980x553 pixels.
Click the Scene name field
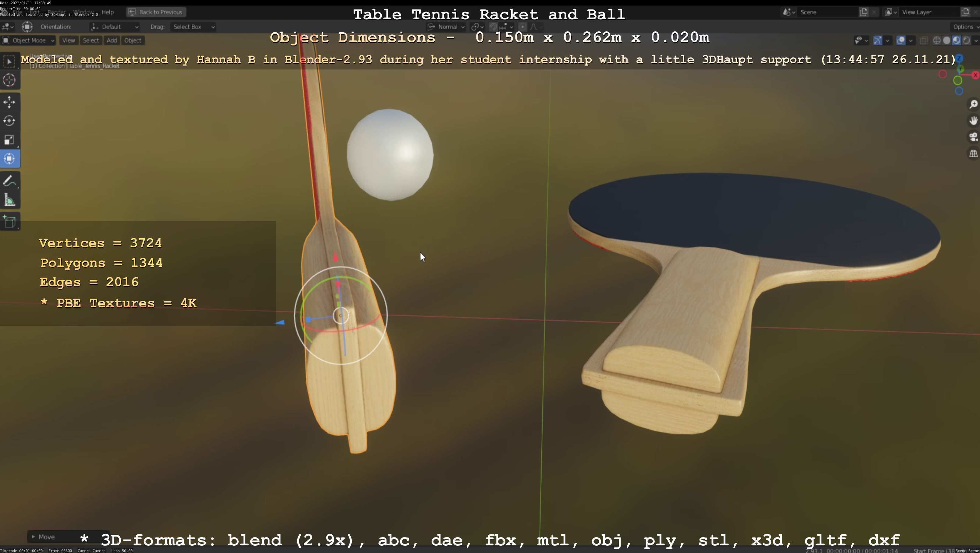828,12
